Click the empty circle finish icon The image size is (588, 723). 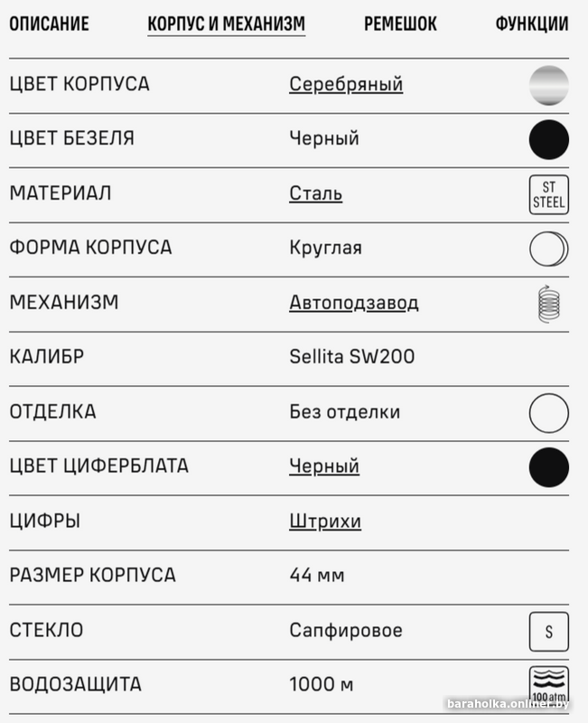coord(549,413)
